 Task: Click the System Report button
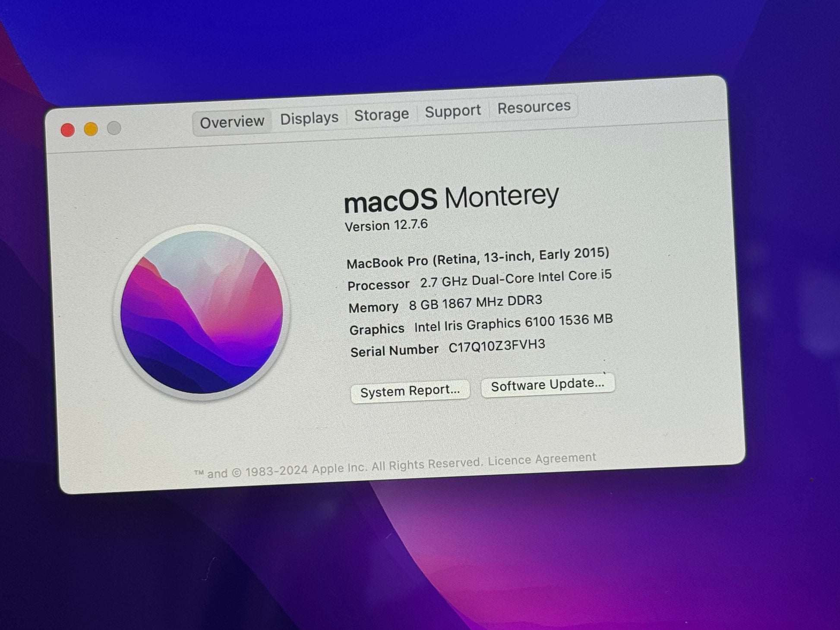[410, 391]
